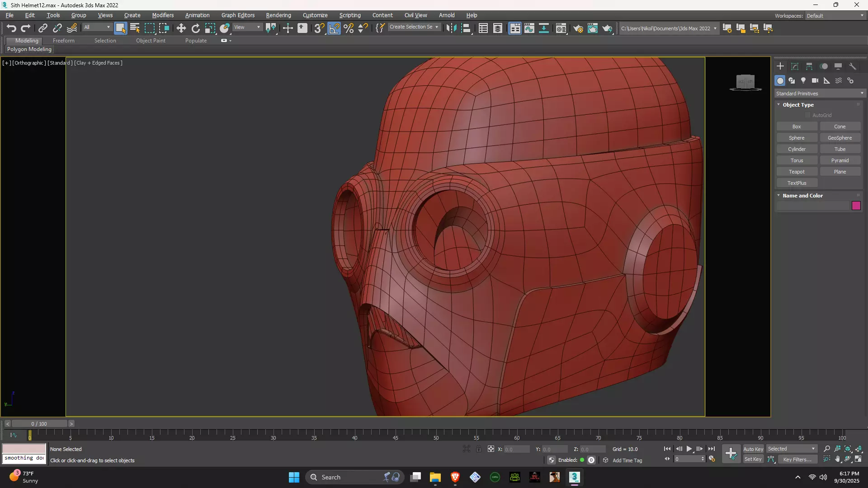
Task: Open the Utilities command panel wrench
Action: pyautogui.click(x=853, y=66)
